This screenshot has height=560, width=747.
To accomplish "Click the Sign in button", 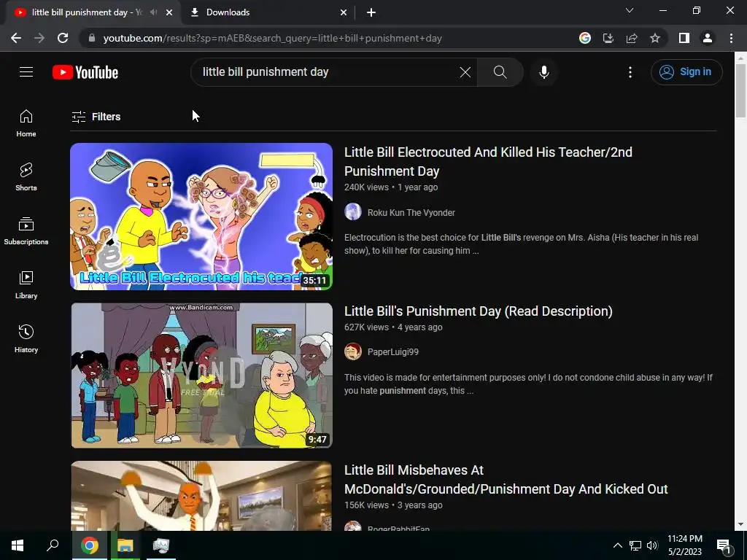I will [x=686, y=72].
